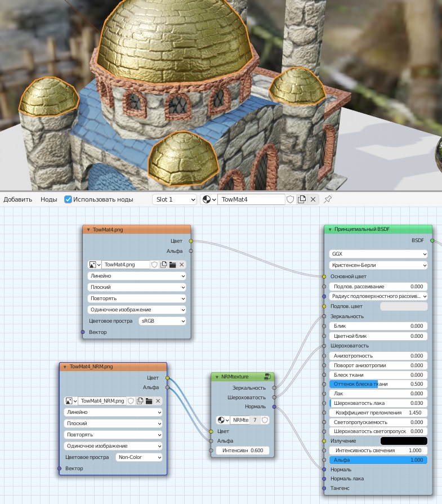Image resolution: width=442 pixels, height=504 pixels.
Task: Open the Non-Color color space dropdown
Action: coord(139,457)
